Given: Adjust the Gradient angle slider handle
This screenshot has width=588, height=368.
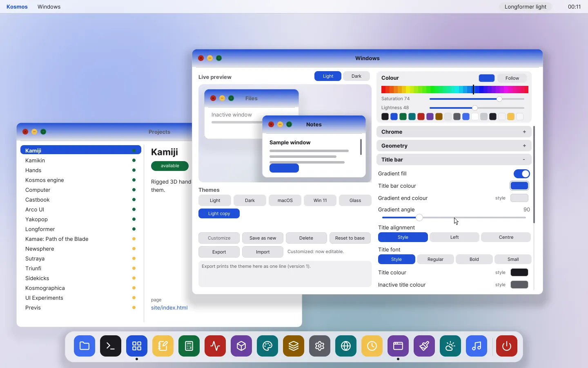Looking at the screenshot, I should tap(419, 218).
